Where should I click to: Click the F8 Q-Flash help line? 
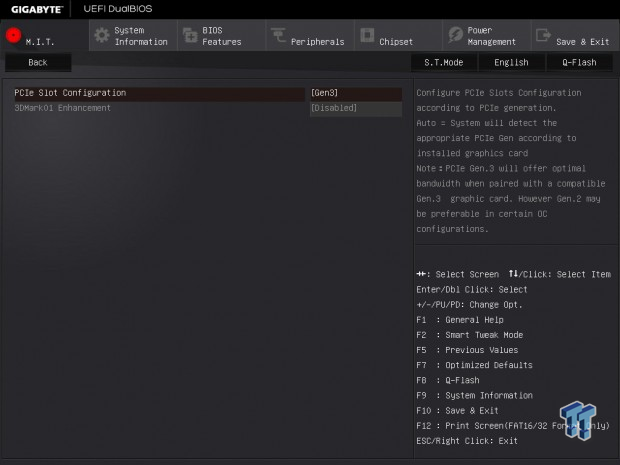pos(448,380)
